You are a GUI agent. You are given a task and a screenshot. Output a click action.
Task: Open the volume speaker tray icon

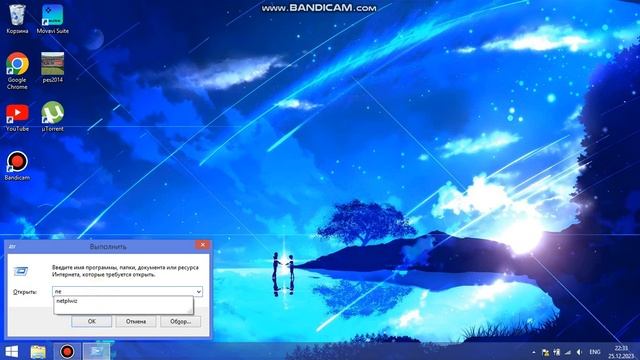pyautogui.click(x=579, y=352)
